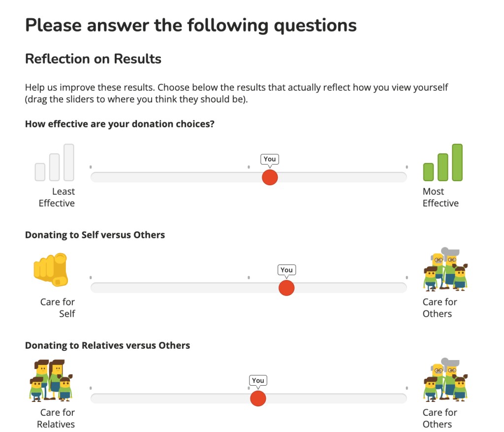This screenshot has width=504, height=432.
Task: Click the Least Effective label
Action: (57, 198)
